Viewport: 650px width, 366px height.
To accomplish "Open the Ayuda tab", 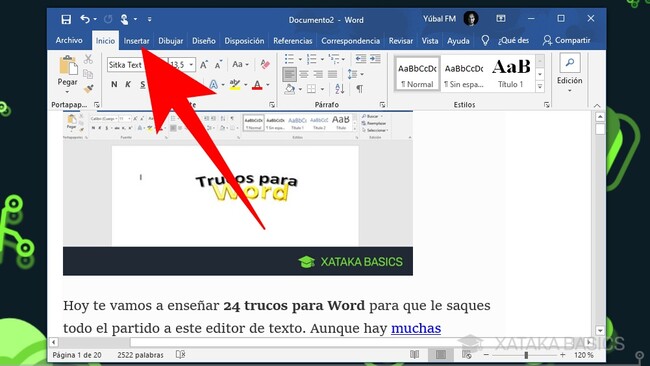I will [458, 41].
